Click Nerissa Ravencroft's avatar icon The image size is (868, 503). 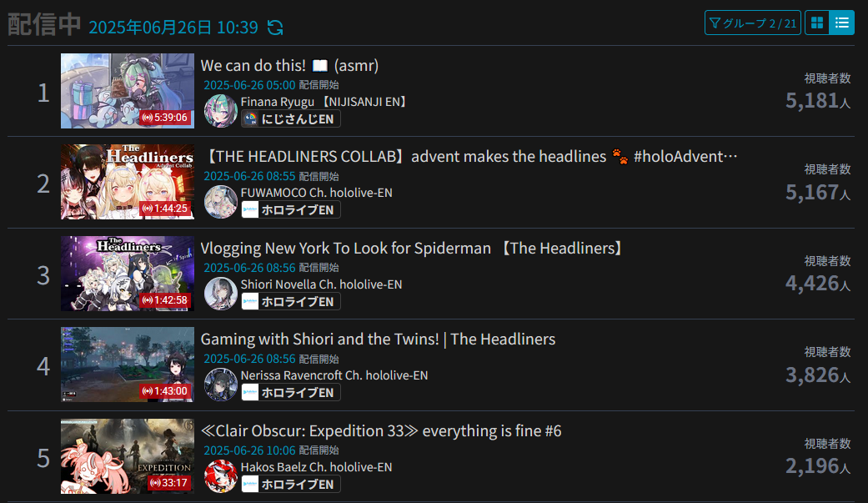(221, 385)
